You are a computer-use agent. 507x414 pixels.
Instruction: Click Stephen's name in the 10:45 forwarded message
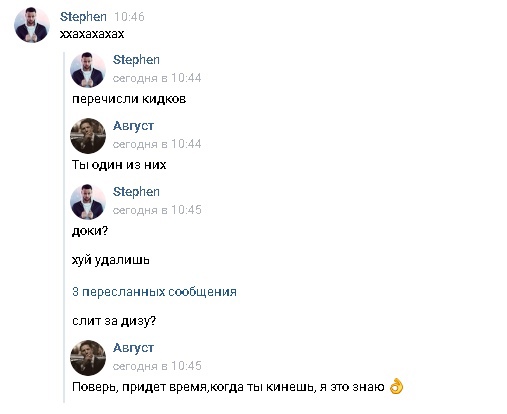[136, 192]
